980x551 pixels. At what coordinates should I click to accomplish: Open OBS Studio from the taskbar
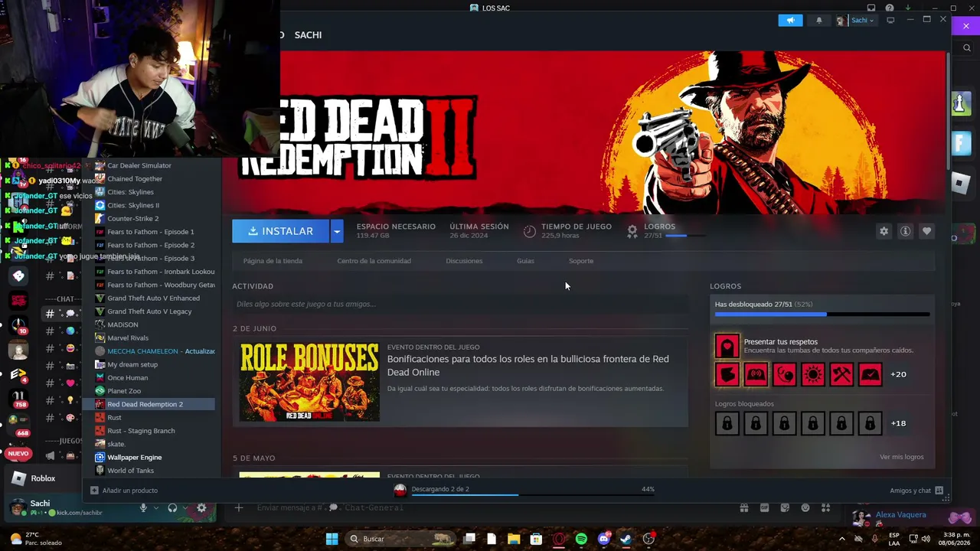(648, 539)
